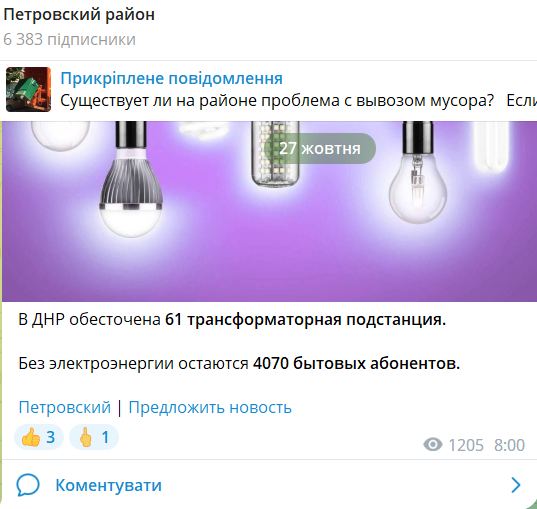Click the reaction count 1 pill
Image resolution: width=537 pixels, height=509 pixels.
94,437
